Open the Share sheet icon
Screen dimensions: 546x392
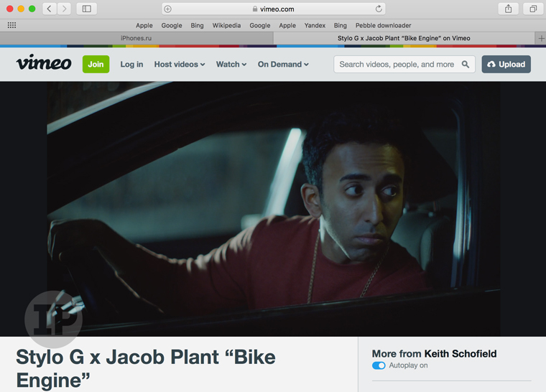509,9
